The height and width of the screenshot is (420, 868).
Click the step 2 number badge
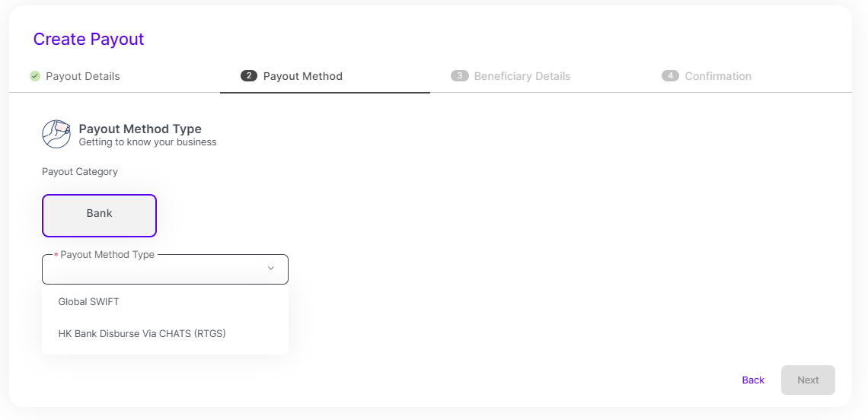[248, 76]
